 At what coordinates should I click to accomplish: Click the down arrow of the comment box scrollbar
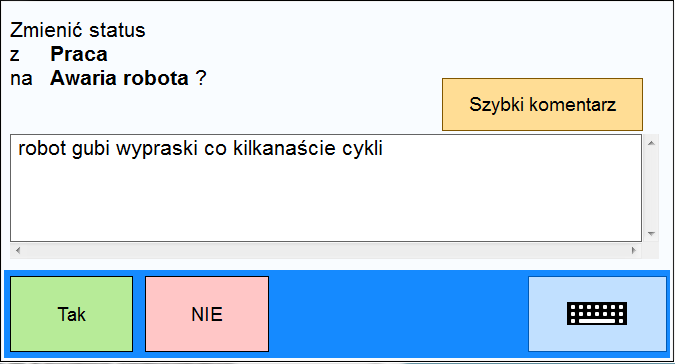coord(651,234)
